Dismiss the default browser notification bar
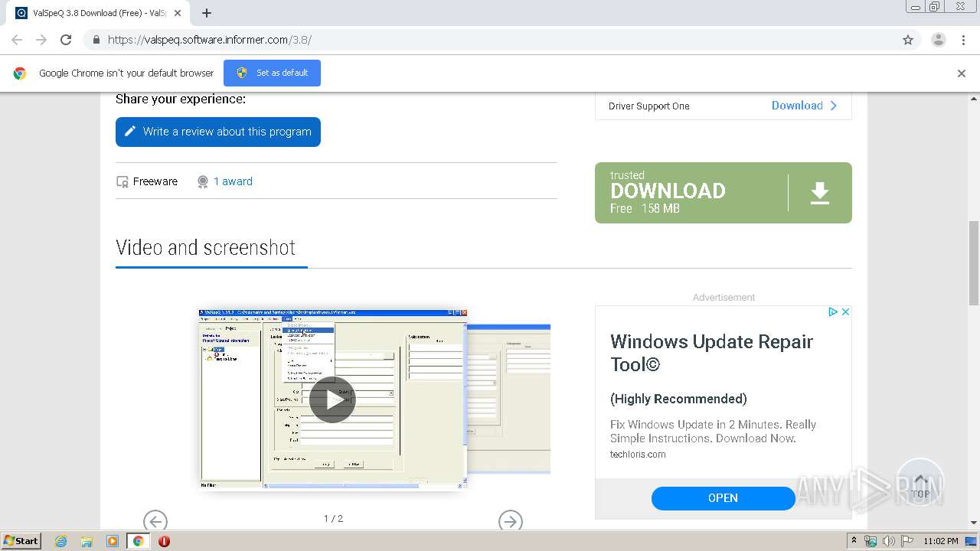Screen dimensions: 980x551 [x=962, y=73]
